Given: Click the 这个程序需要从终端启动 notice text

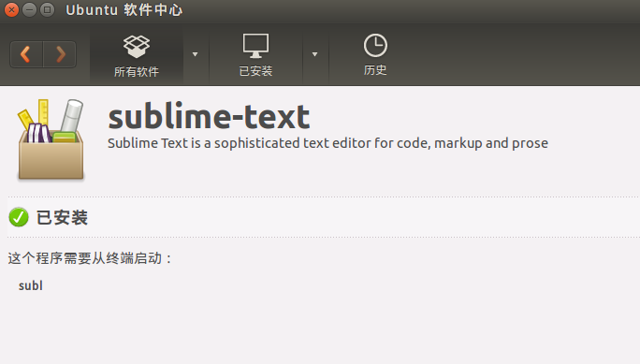Looking at the screenshot, I should pyautogui.click(x=90, y=258).
